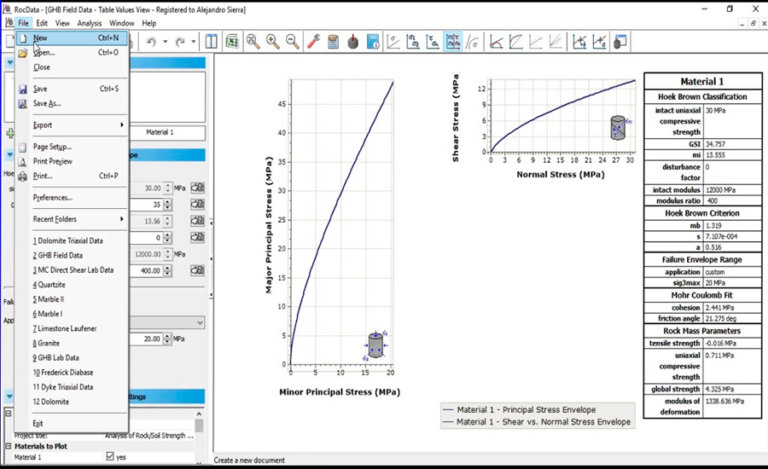Collapse the top blue sidebar section arrow

coord(10,63)
